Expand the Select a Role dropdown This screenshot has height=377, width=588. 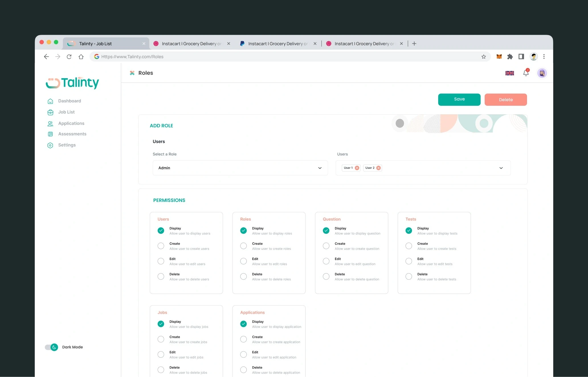point(240,168)
